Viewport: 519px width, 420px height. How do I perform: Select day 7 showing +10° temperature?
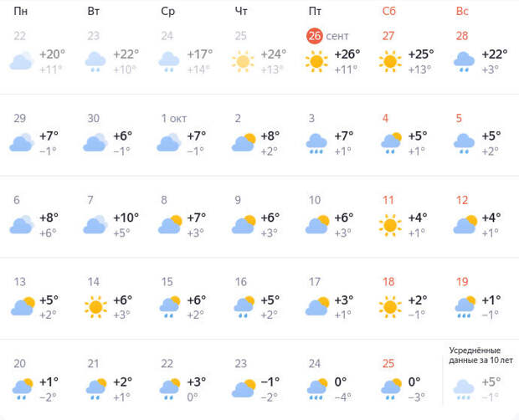click(110, 218)
